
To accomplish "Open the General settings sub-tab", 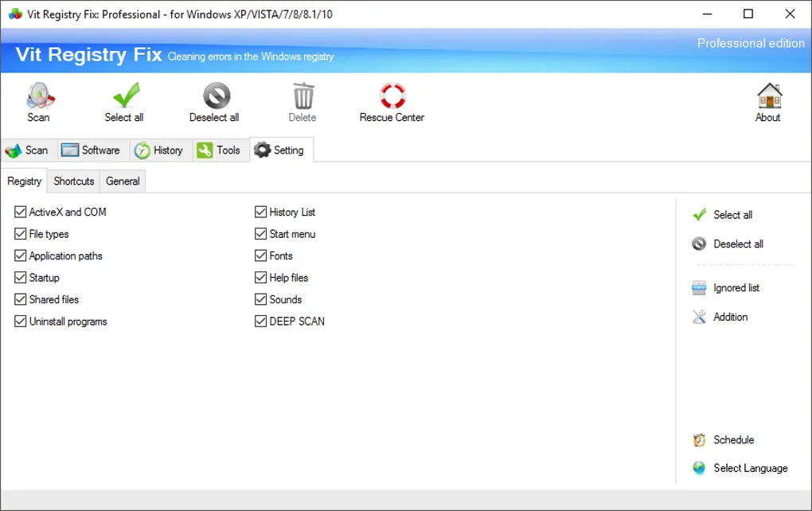I will point(122,181).
